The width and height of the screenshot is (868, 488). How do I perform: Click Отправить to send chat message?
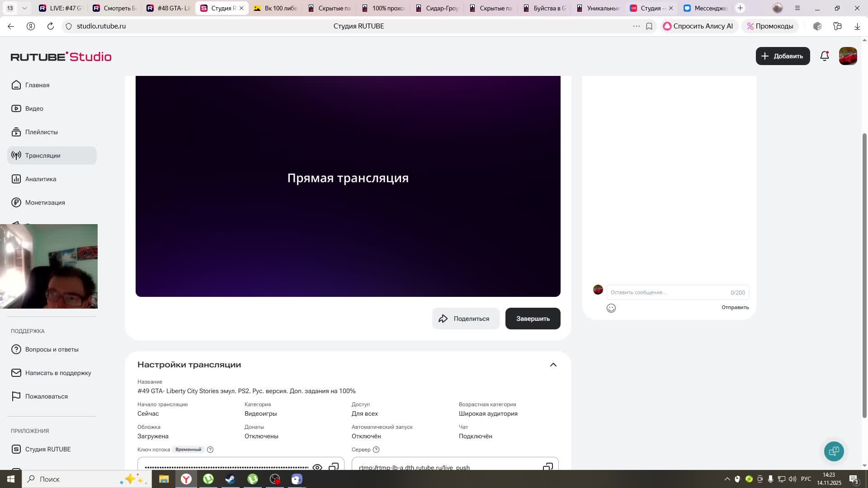(x=735, y=307)
